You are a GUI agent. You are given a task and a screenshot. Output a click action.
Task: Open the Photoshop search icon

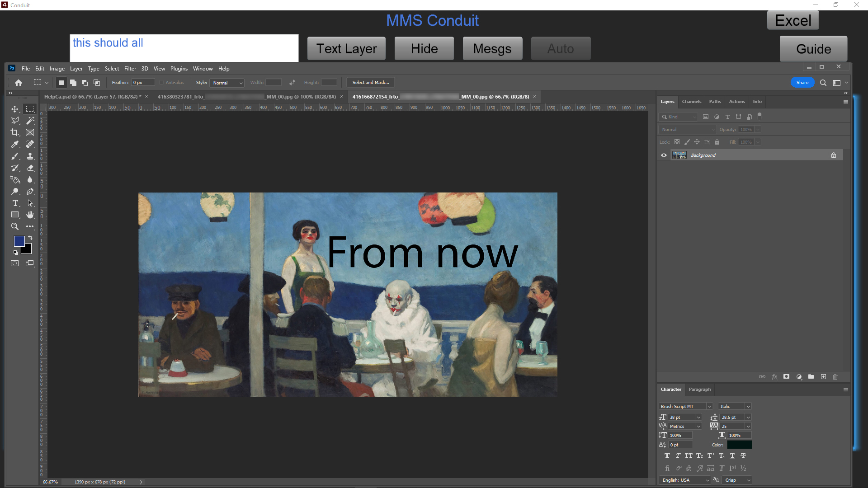(823, 83)
